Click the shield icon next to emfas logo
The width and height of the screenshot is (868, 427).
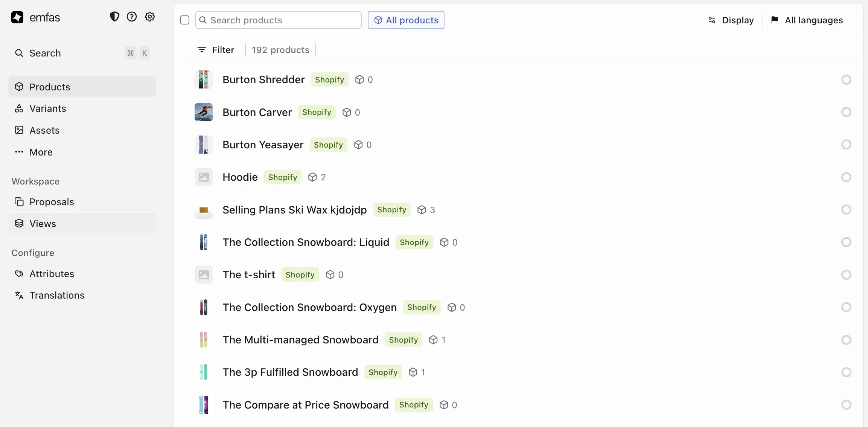pos(114,17)
